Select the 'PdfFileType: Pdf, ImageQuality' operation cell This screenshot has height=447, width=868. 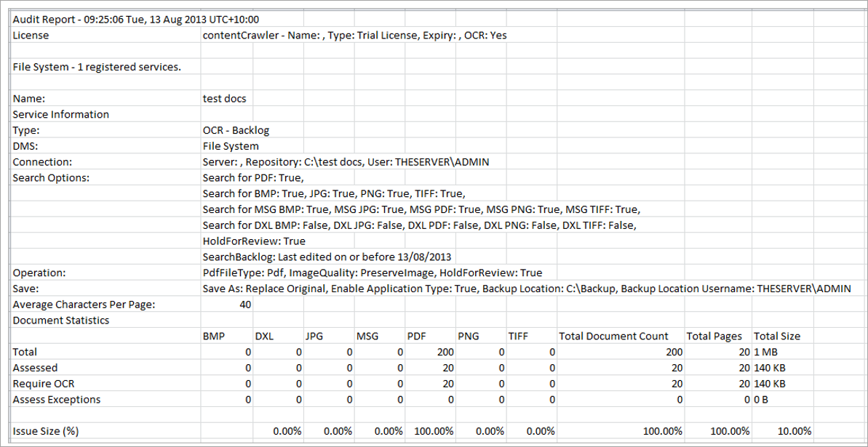click(x=373, y=273)
